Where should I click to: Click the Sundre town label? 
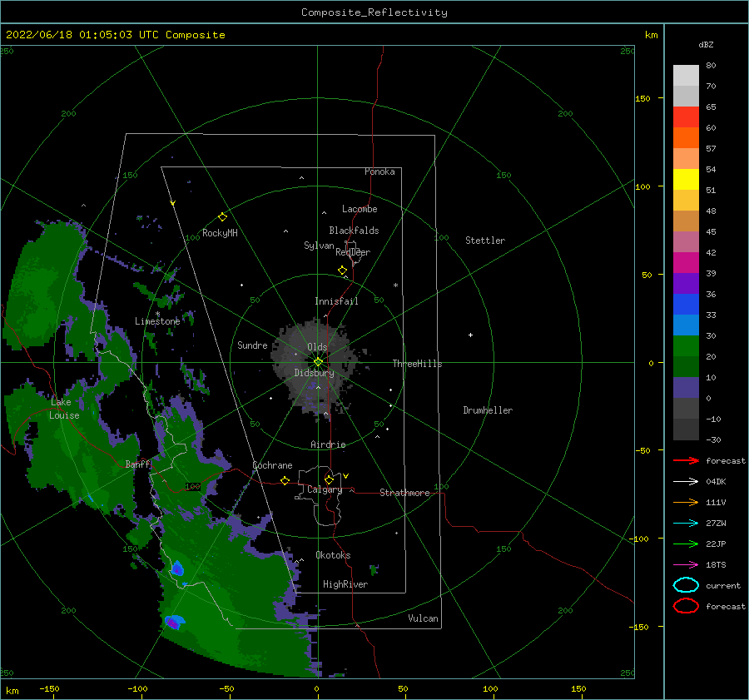point(252,345)
